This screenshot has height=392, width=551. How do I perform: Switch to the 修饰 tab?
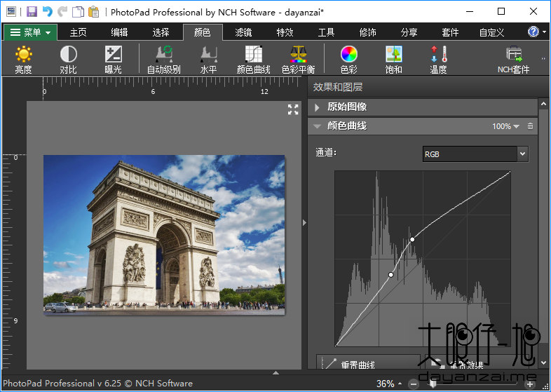click(x=367, y=32)
